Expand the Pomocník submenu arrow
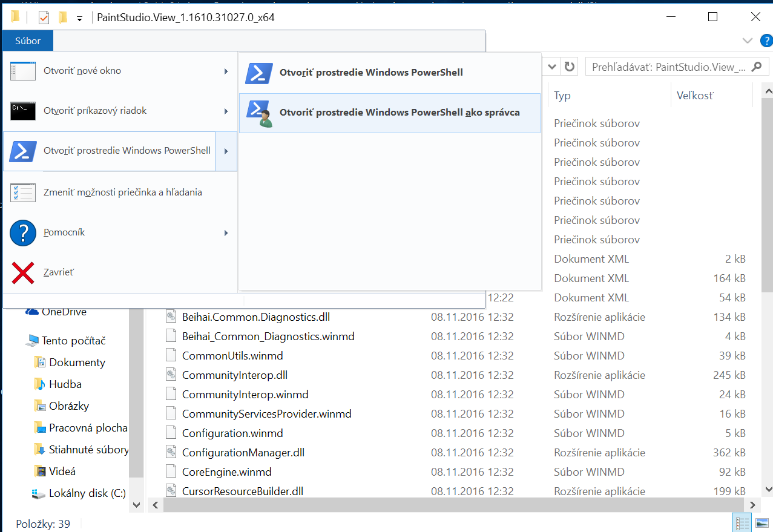The image size is (773, 532). pyautogui.click(x=226, y=233)
